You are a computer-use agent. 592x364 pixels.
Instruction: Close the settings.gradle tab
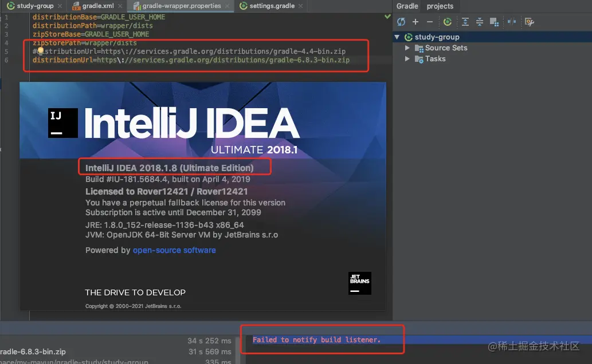point(300,6)
